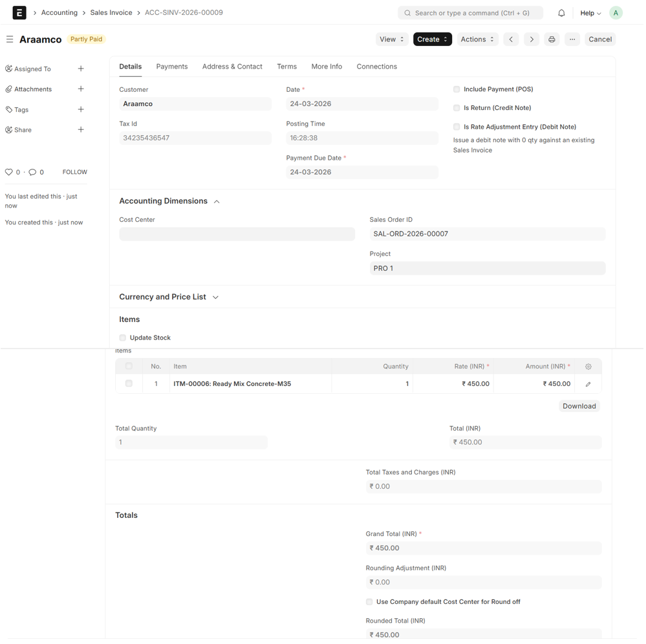
Task: Click the plus icon beside Attachments
Action: click(81, 89)
